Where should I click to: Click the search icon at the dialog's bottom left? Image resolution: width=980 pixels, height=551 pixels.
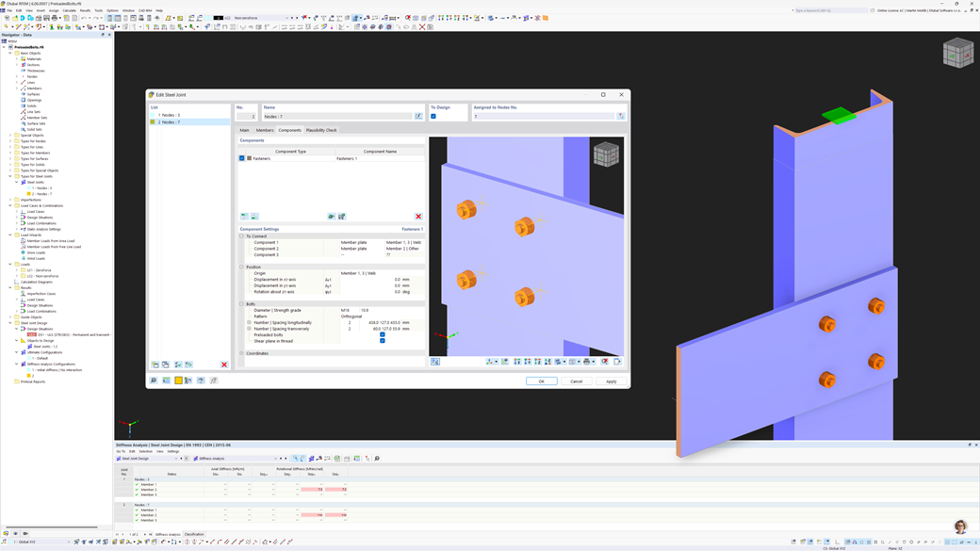click(153, 381)
